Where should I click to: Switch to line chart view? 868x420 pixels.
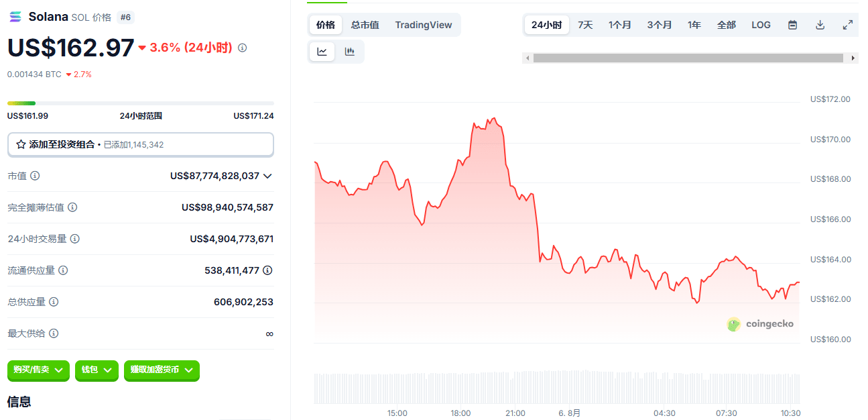(x=322, y=52)
